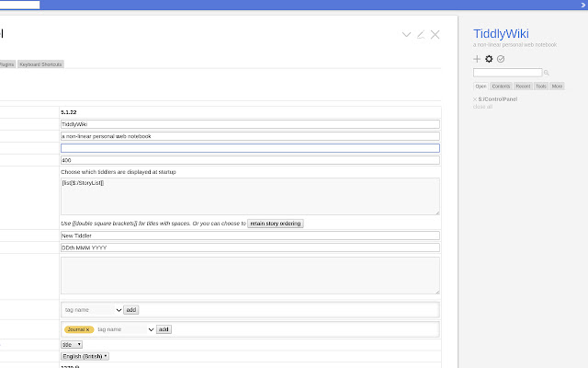The height and width of the screenshot is (368, 588).
Task: Edit the subtitle field non-linear personal web notebook
Action: point(250,136)
